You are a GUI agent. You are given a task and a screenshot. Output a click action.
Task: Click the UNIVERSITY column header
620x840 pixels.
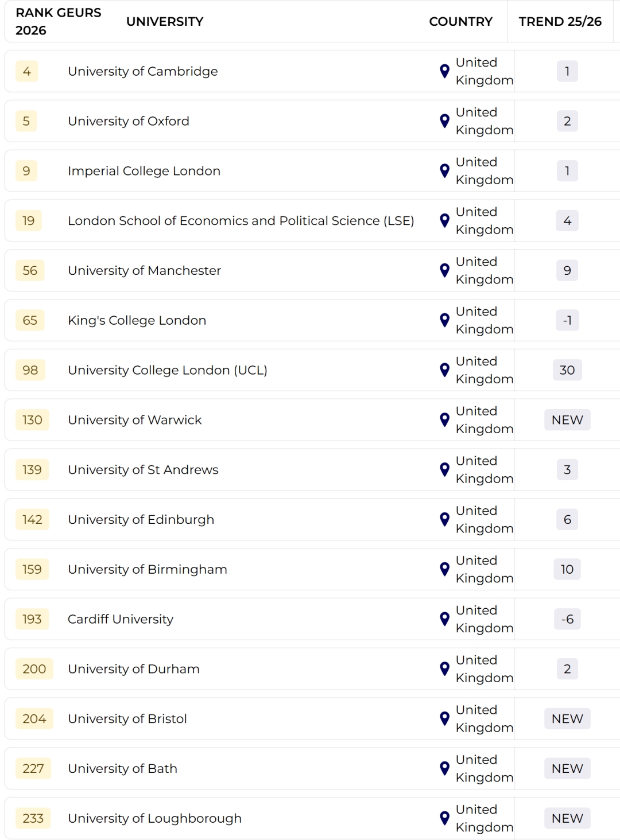coord(165,22)
